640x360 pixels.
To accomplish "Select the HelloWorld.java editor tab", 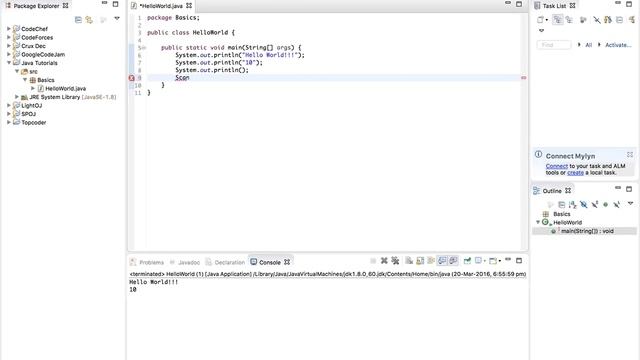I will pos(161,6).
